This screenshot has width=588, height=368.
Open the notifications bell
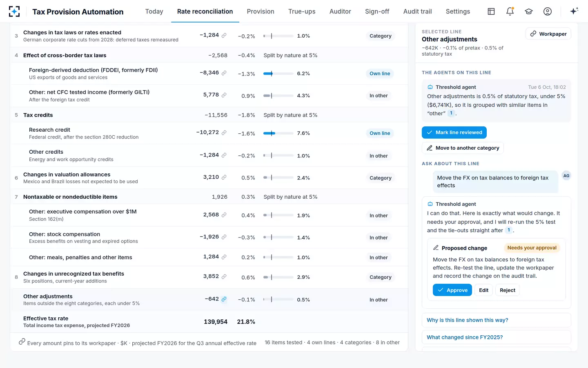(x=510, y=11)
